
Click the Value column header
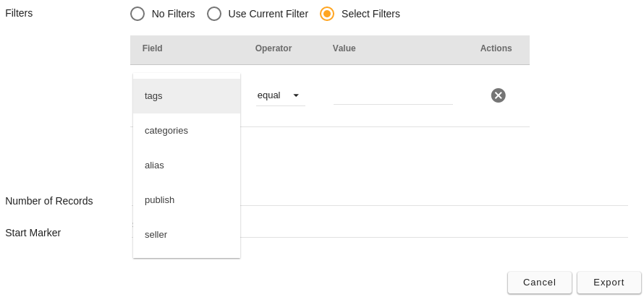(344, 48)
